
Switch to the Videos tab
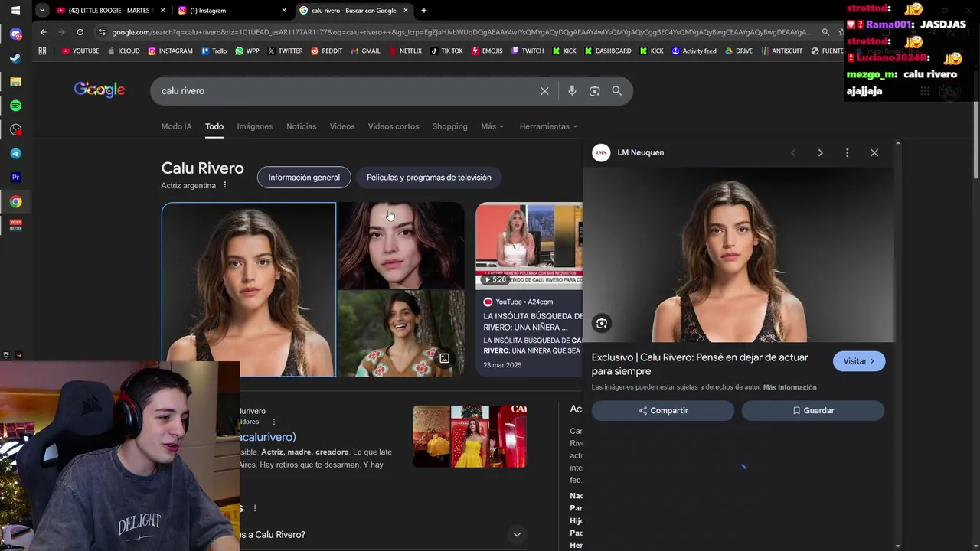[x=342, y=126]
